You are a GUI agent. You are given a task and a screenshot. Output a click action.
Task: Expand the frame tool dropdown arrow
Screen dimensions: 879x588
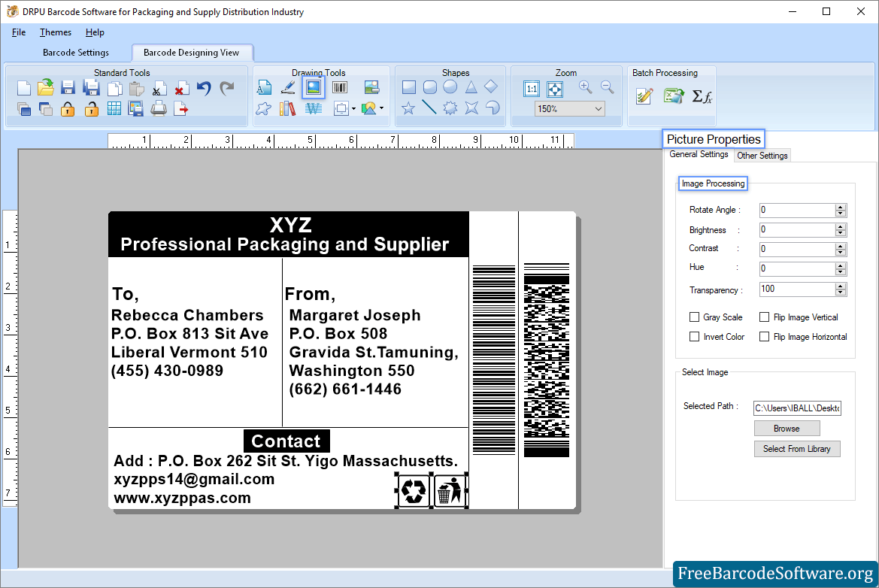click(353, 109)
